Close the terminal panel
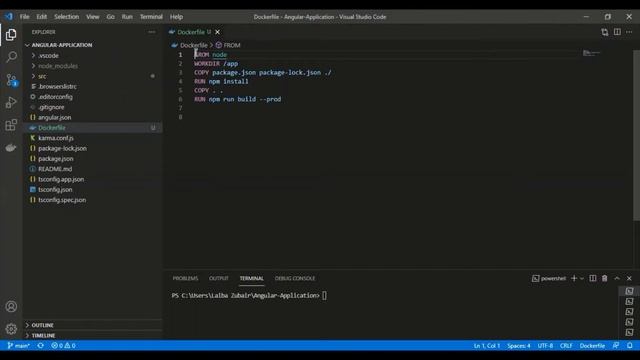640x360 pixels. 629,278
